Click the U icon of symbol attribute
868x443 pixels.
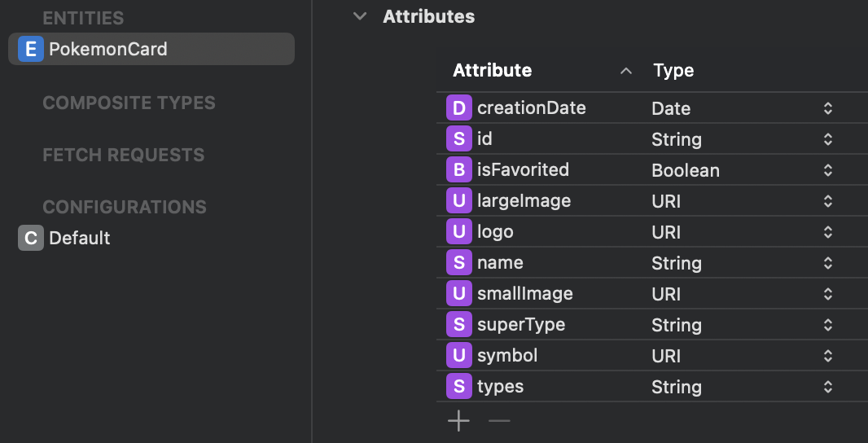pos(459,356)
